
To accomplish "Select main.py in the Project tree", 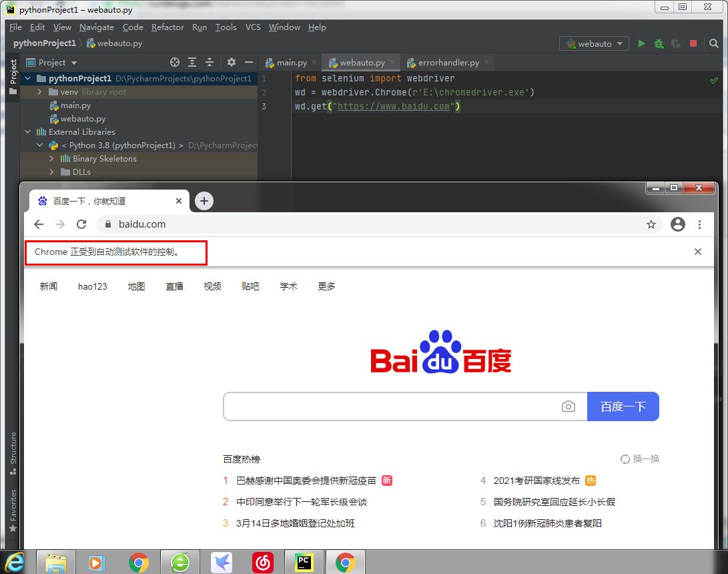I will tap(75, 105).
